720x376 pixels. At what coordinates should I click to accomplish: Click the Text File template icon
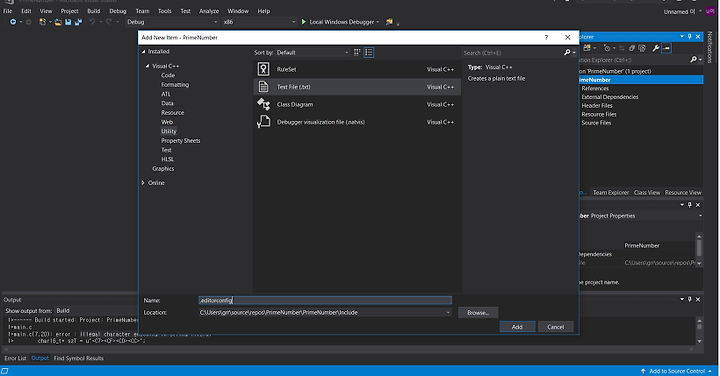click(x=264, y=87)
